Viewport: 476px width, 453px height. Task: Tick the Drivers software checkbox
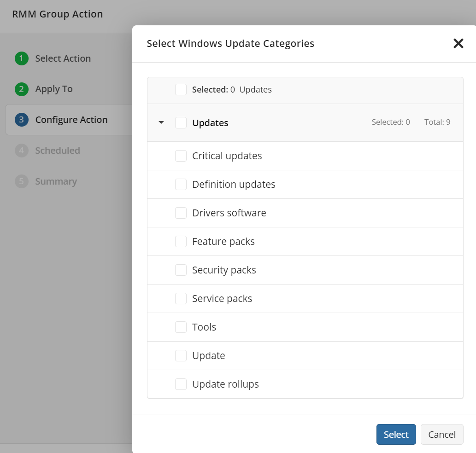click(x=181, y=213)
